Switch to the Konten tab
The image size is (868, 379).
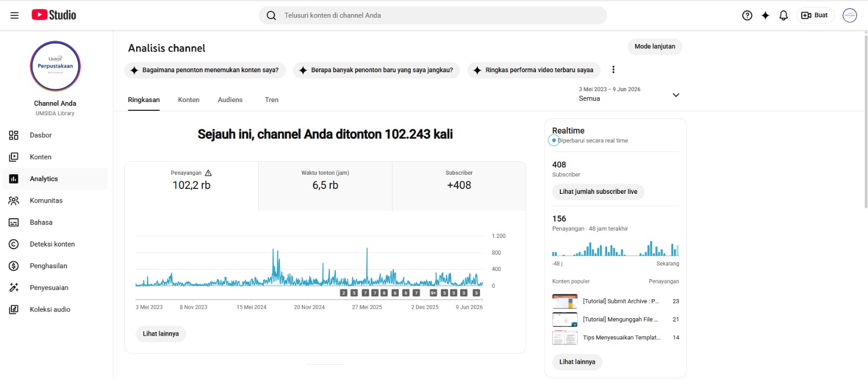pos(189,100)
